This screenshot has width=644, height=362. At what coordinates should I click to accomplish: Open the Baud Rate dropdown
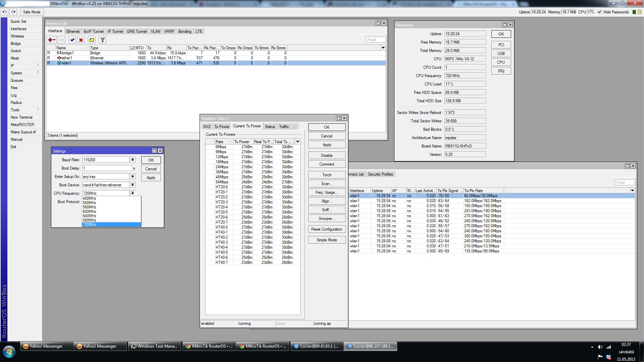pyautogui.click(x=133, y=160)
